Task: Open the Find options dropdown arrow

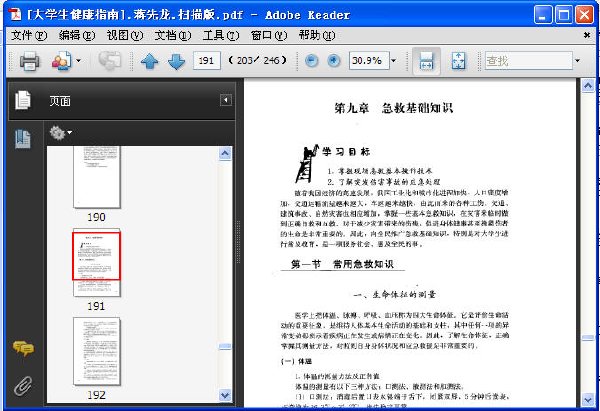Action: click(577, 60)
